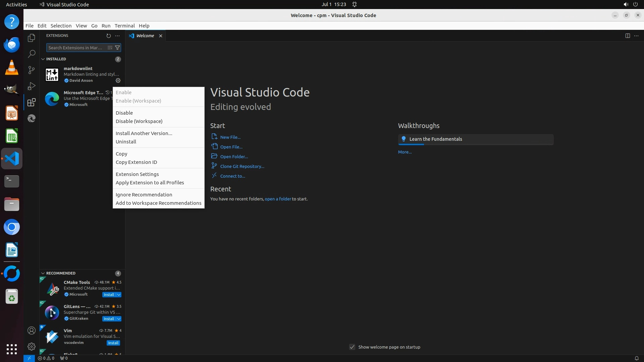Click the Clone Git Repository link
Image resolution: width=644 pixels, height=362 pixels.
coord(242,166)
